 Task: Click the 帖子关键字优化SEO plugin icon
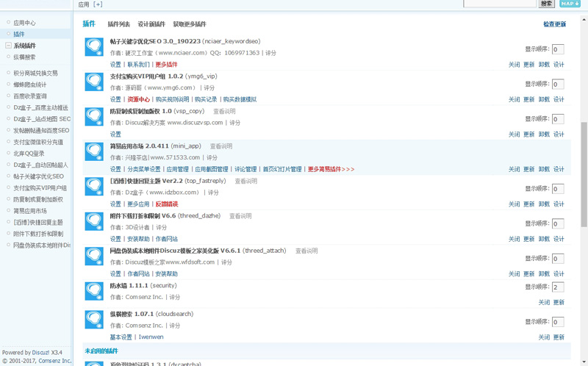(x=94, y=47)
